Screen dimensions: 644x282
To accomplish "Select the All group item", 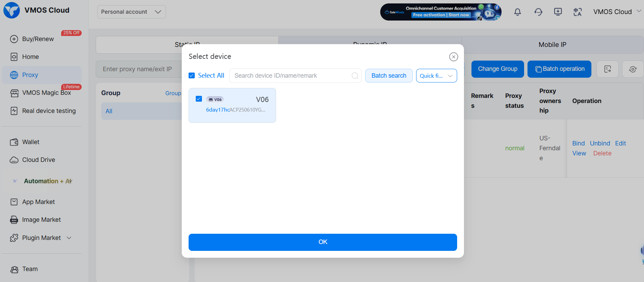I will point(141,111).
